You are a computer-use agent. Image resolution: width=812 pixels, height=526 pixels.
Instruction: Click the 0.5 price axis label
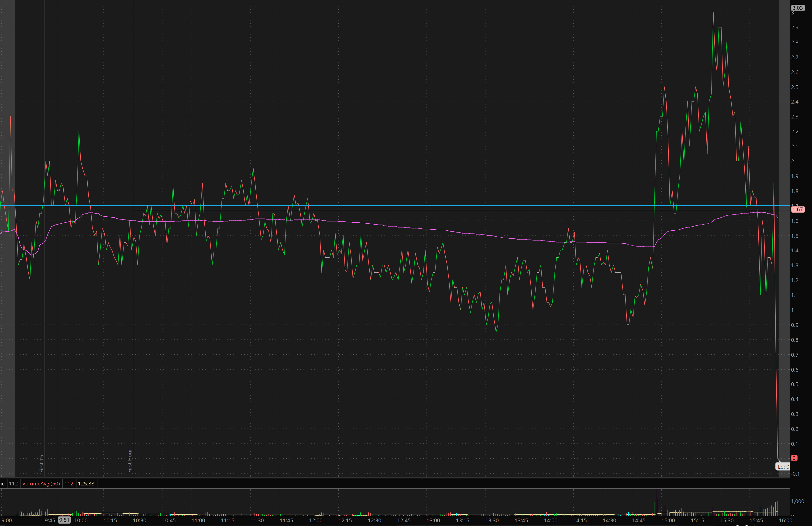pos(795,384)
